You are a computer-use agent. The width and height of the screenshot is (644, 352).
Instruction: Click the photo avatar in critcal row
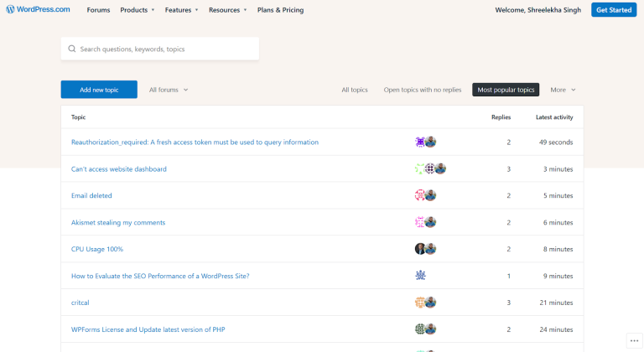click(x=430, y=303)
